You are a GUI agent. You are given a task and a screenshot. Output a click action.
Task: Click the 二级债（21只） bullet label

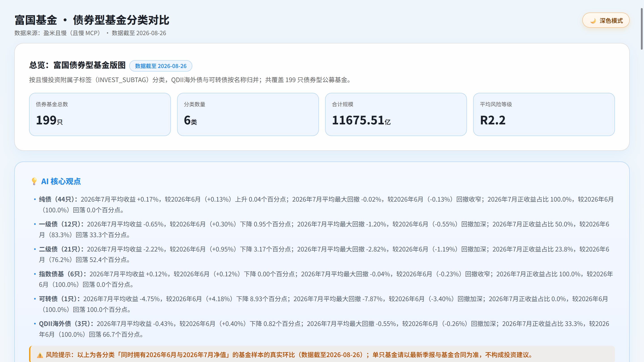[62, 249]
